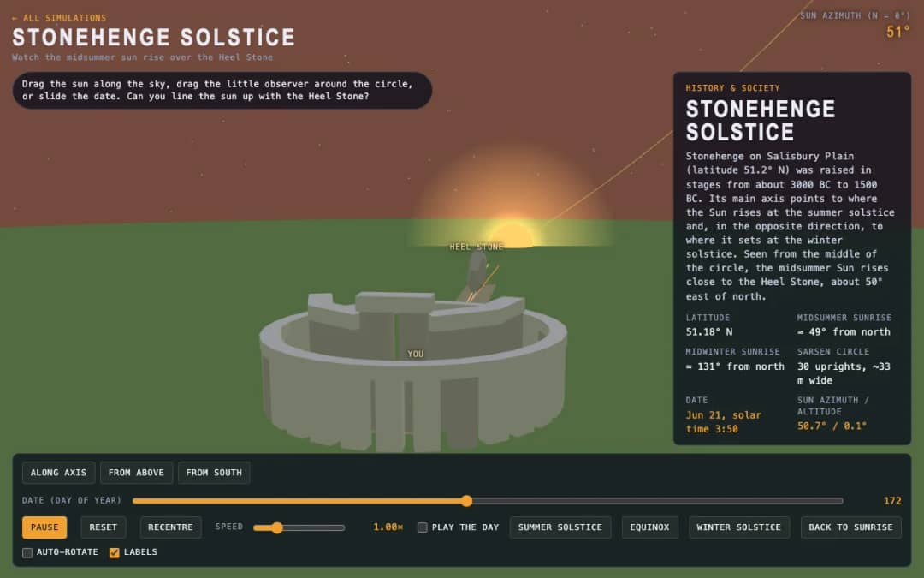This screenshot has height=578, width=924.
Task: Enable the Auto-Rotate checkbox
Action: pyautogui.click(x=27, y=552)
